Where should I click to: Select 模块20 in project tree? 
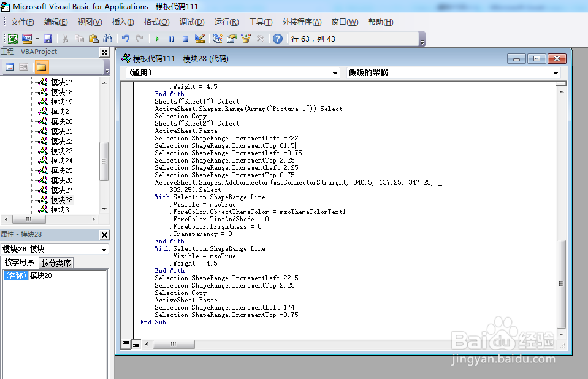tap(61, 121)
